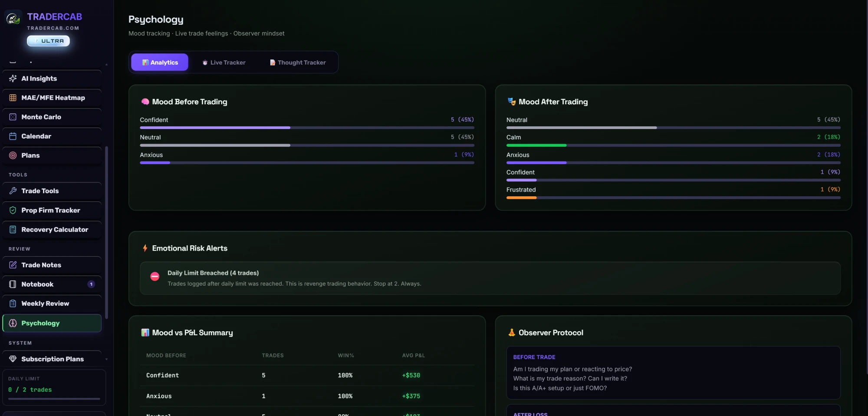Click the MAE/MFE Heatmap grid icon
The height and width of the screenshot is (416, 868).
[13, 98]
